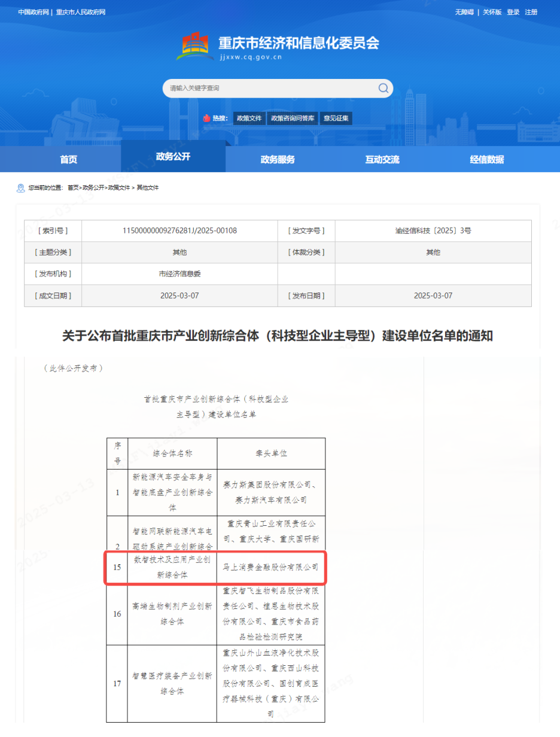Click the date value beside 发布日期
Viewport: 560px width, 737px height.
pyautogui.click(x=433, y=296)
